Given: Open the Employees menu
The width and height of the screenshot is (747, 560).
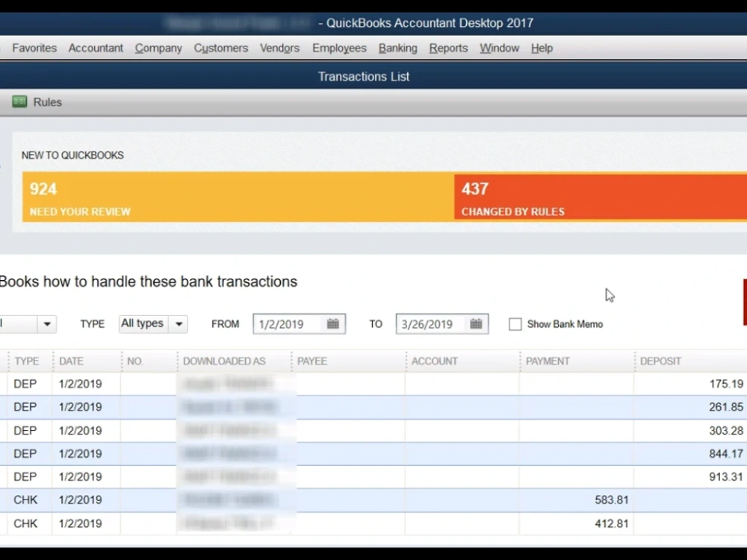Looking at the screenshot, I should tap(339, 48).
